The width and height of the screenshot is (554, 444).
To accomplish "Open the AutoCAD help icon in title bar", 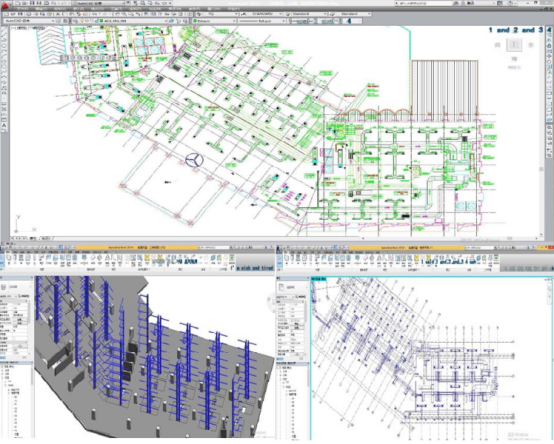I will 511,3.
